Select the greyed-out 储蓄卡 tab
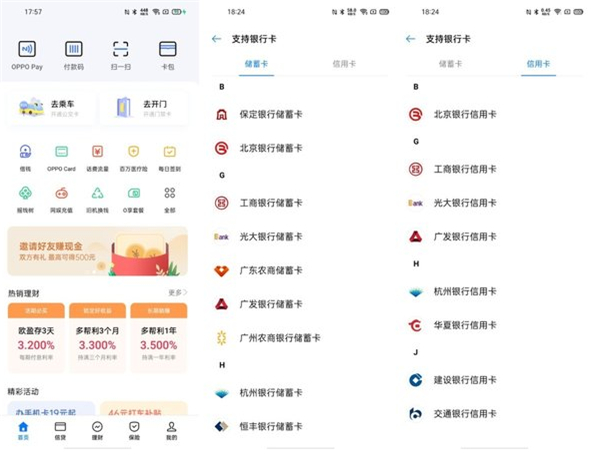 point(450,64)
